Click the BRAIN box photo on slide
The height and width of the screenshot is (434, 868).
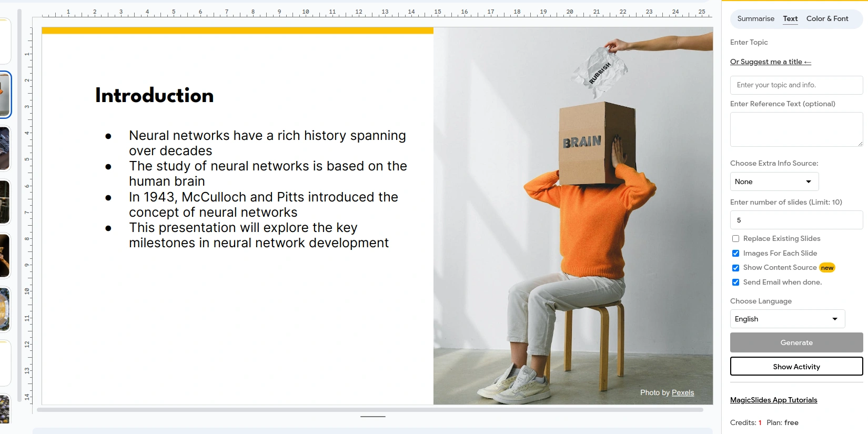(x=573, y=216)
